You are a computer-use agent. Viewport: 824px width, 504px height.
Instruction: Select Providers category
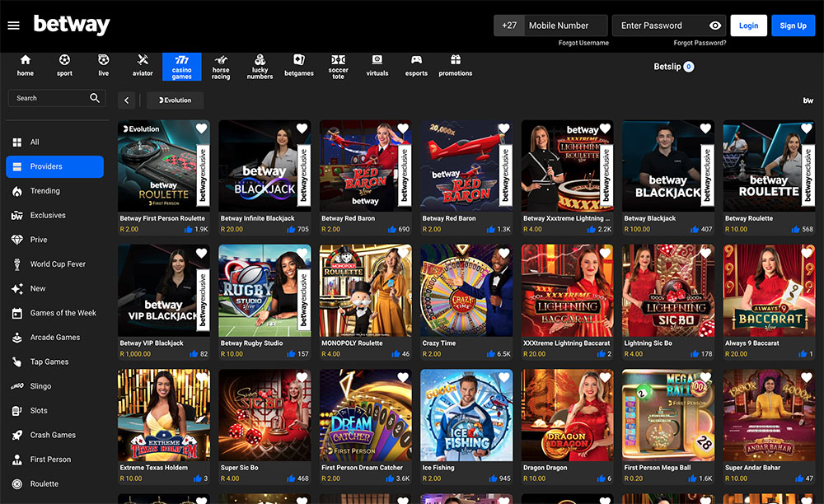pos(54,166)
